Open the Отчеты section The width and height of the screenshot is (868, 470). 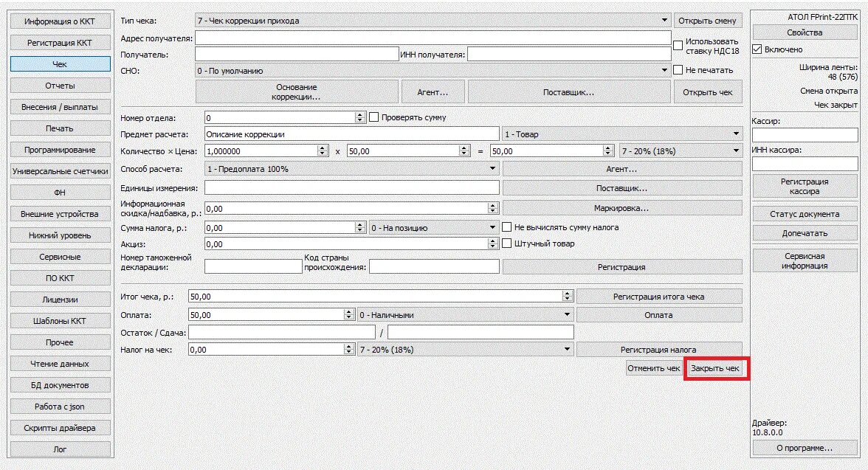(60, 86)
